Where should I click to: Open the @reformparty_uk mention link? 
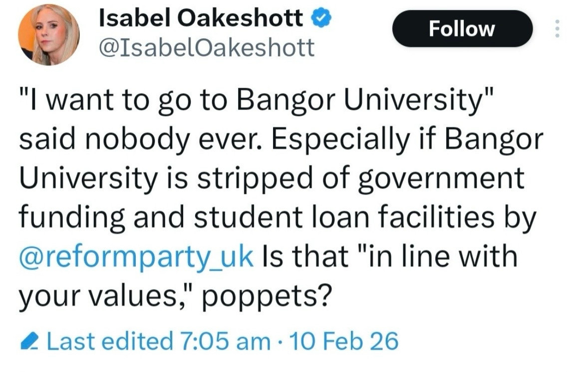point(136,256)
